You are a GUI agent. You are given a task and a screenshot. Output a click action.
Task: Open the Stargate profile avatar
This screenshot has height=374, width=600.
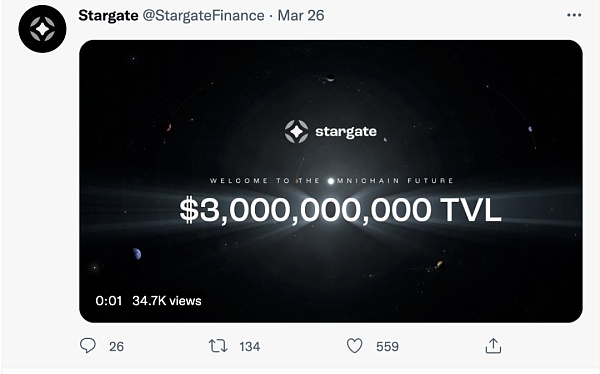(x=42, y=29)
